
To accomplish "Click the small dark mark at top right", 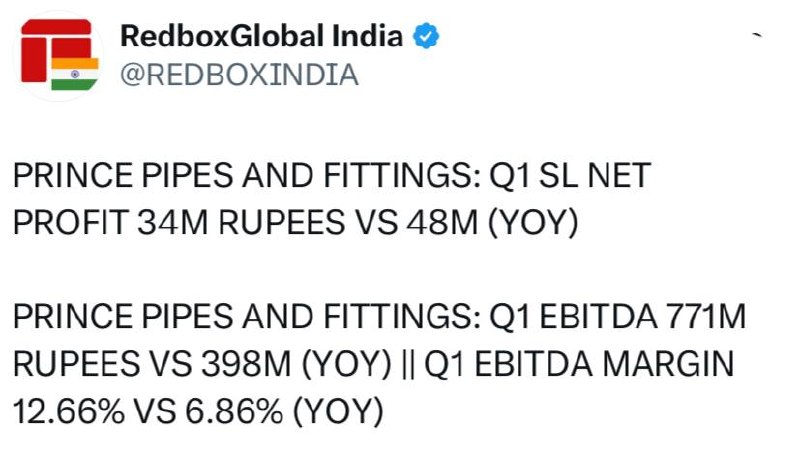I will pyautogui.click(x=757, y=35).
